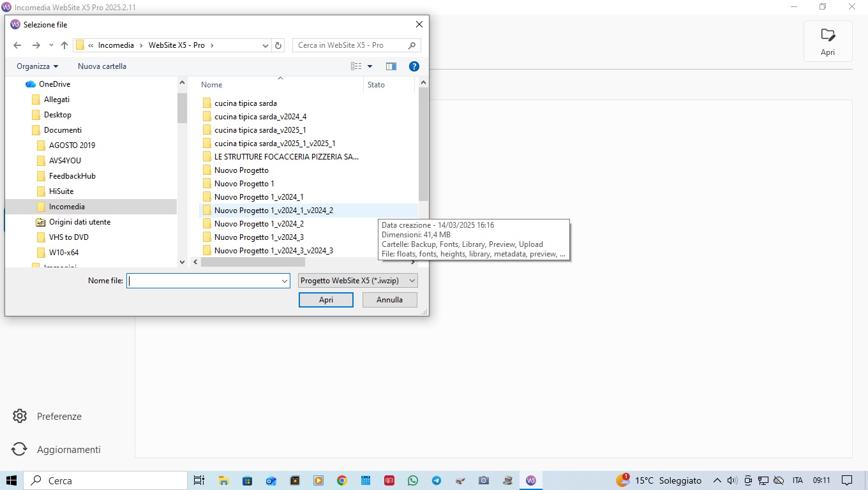Toggle the preview pane icon
868x490 pixels.
pyautogui.click(x=391, y=66)
